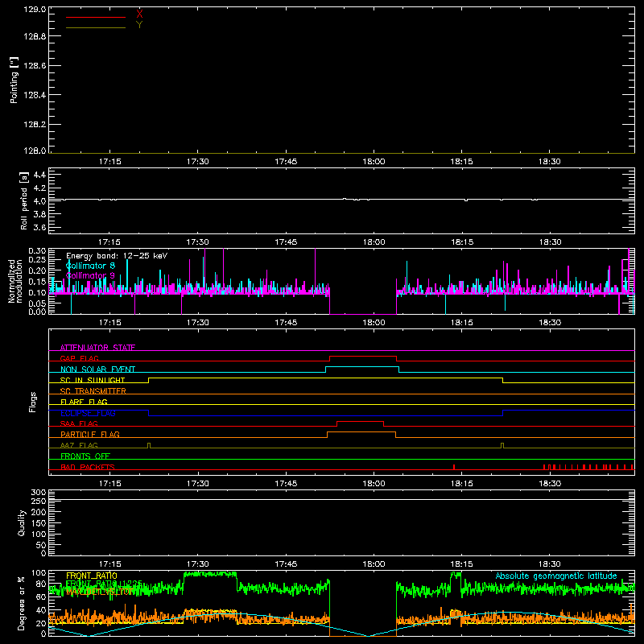Click 'Absolute geomagnetic latitude' legend label

coord(556,576)
